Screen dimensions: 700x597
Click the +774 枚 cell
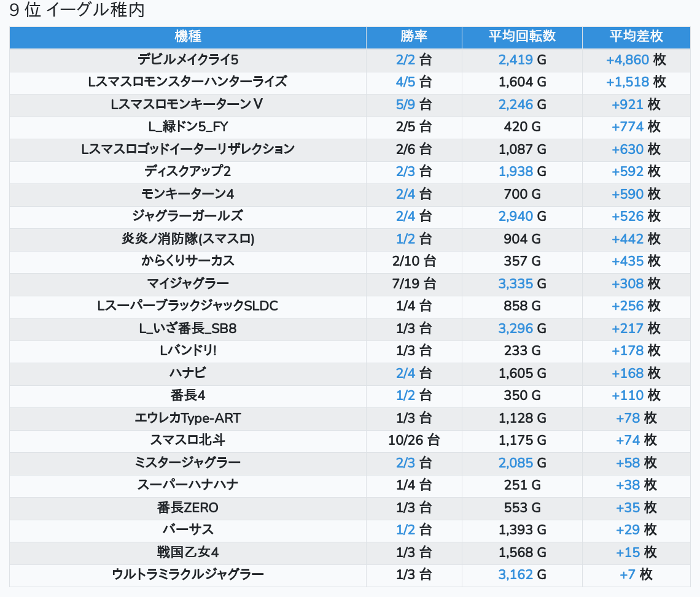[636, 127]
